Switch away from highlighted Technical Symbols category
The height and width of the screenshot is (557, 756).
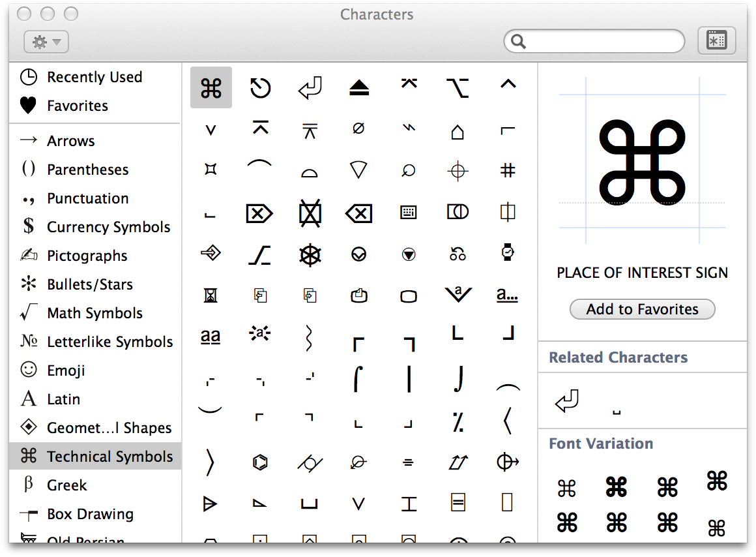[68, 485]
